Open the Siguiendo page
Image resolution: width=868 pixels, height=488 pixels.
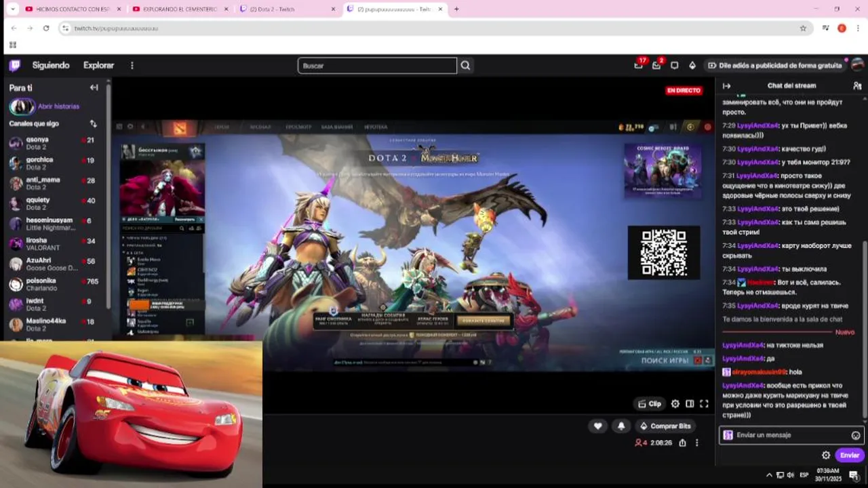[x=51, y=66]
